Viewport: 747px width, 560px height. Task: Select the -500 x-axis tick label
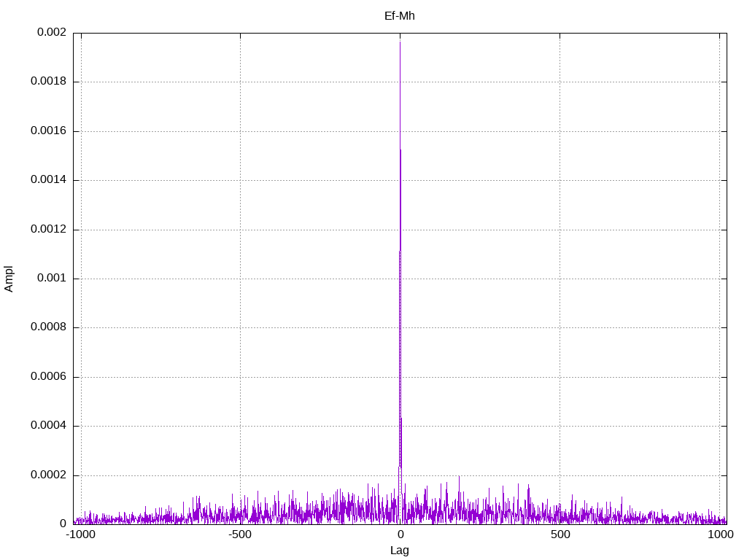(240, 535)
